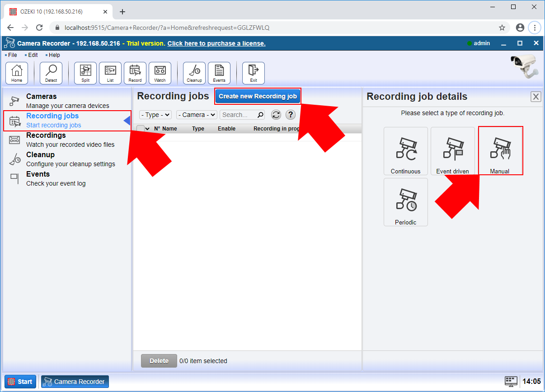Bookmark this page with the star

pos(502,28)
